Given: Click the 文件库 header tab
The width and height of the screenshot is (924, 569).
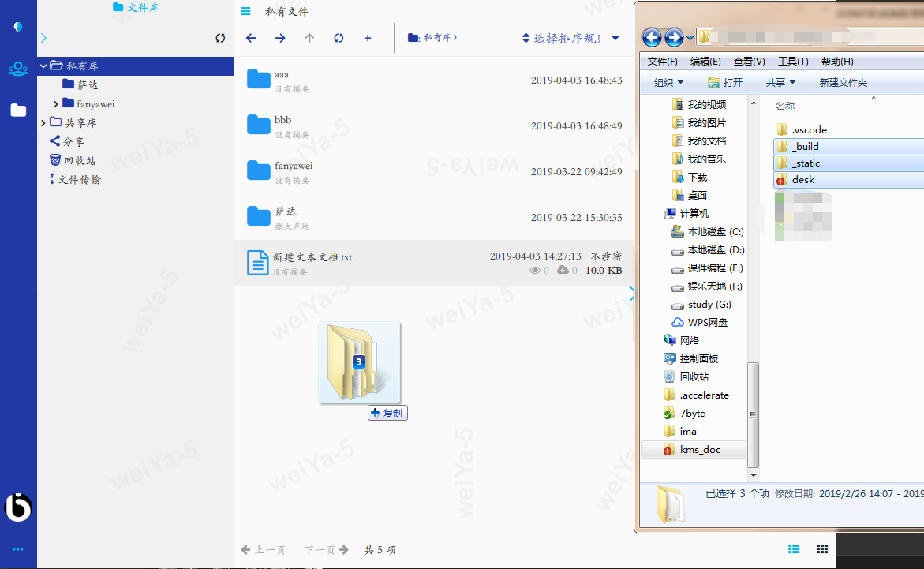Looking at the screenshot, I should (x=136, y=8).
